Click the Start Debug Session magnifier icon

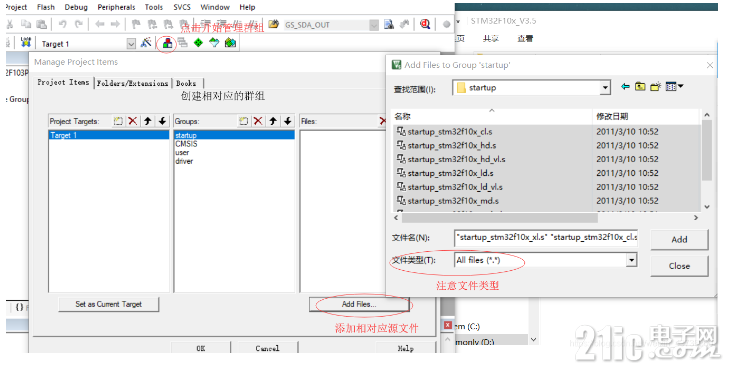coord(425,24)
